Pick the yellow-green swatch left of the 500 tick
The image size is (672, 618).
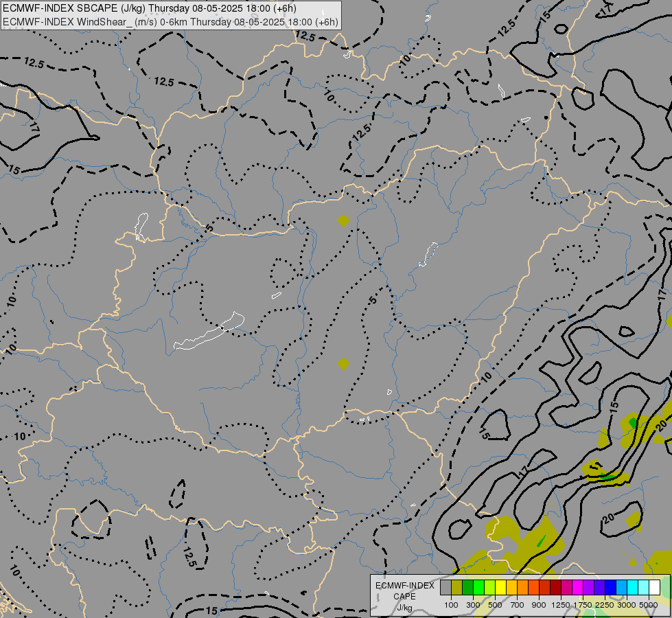(490, 588)
